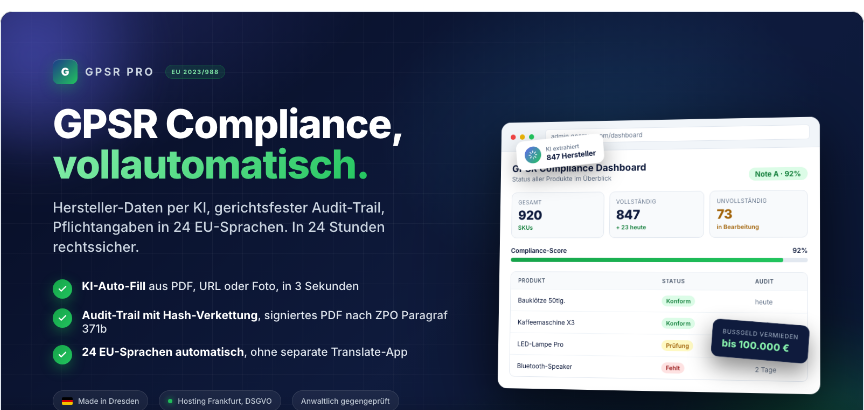The image size is (864, 410).
Task: Click the German flag icon
Action: [x=67, y=401]
